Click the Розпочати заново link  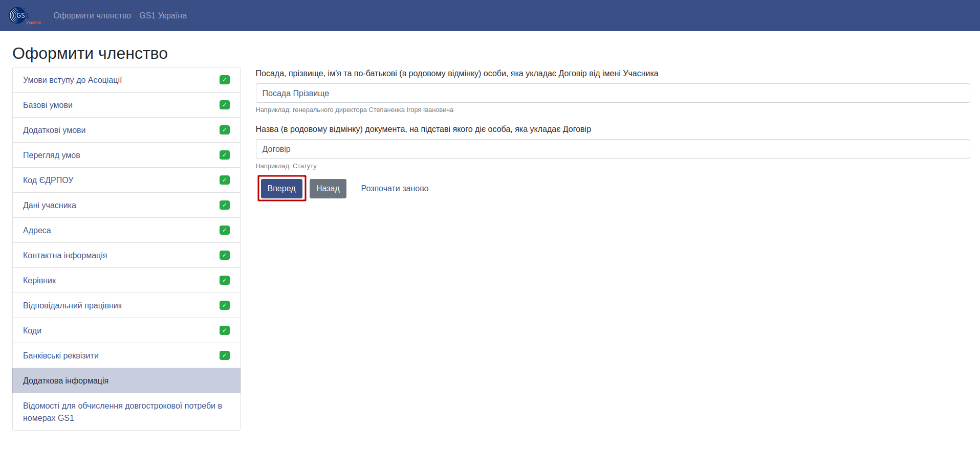coord(395,188)
